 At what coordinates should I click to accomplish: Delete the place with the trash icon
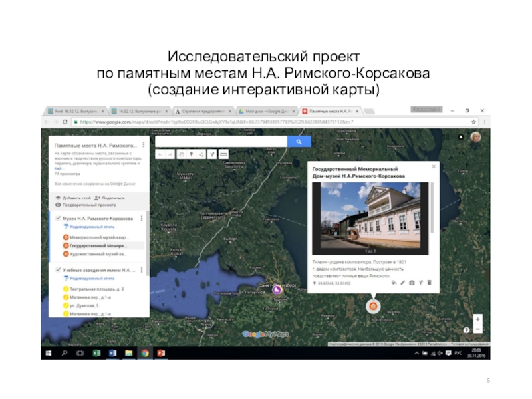pos(430,283)
